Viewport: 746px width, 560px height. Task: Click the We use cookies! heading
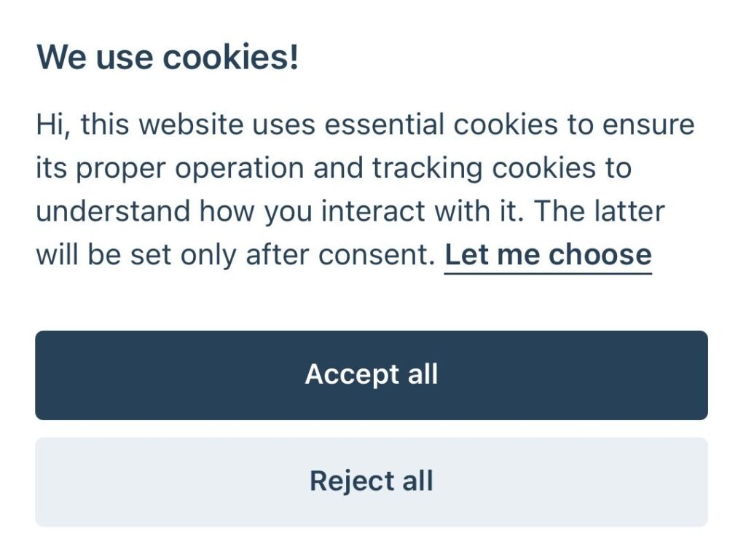168,57
